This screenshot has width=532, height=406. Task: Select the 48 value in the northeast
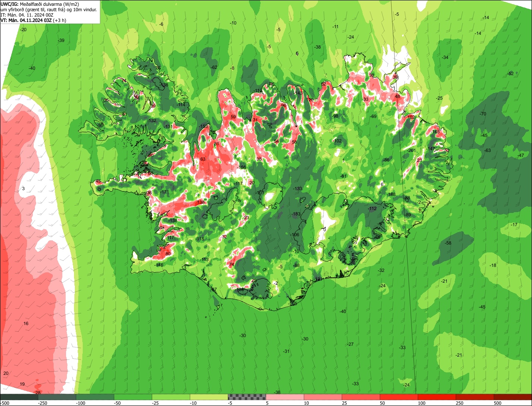tap(397, 96)
